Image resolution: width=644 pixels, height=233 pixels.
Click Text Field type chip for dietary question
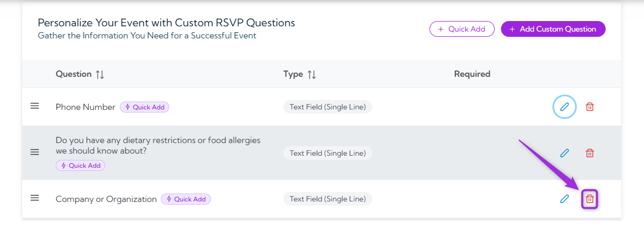[x=328, y=153]
